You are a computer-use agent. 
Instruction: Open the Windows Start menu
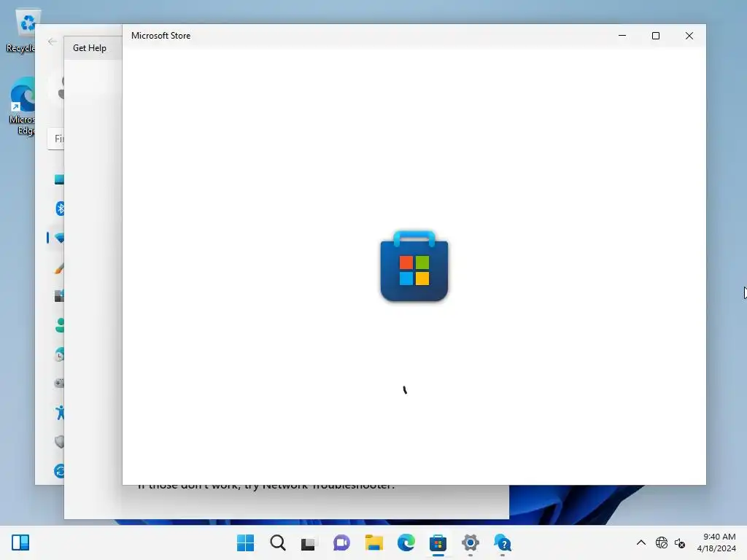click(245, 542)
